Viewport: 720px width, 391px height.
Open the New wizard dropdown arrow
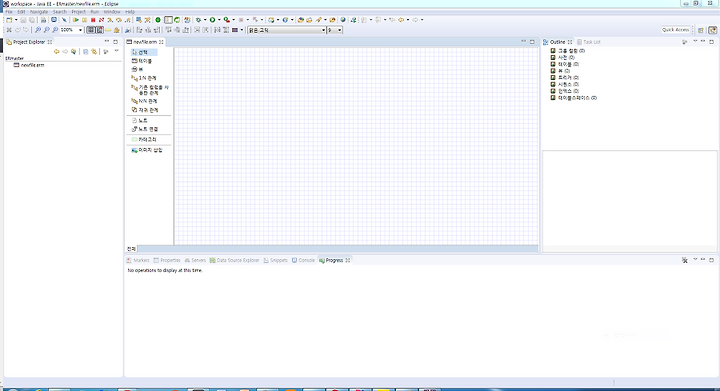pyautogui.click(x=16, y=20)
